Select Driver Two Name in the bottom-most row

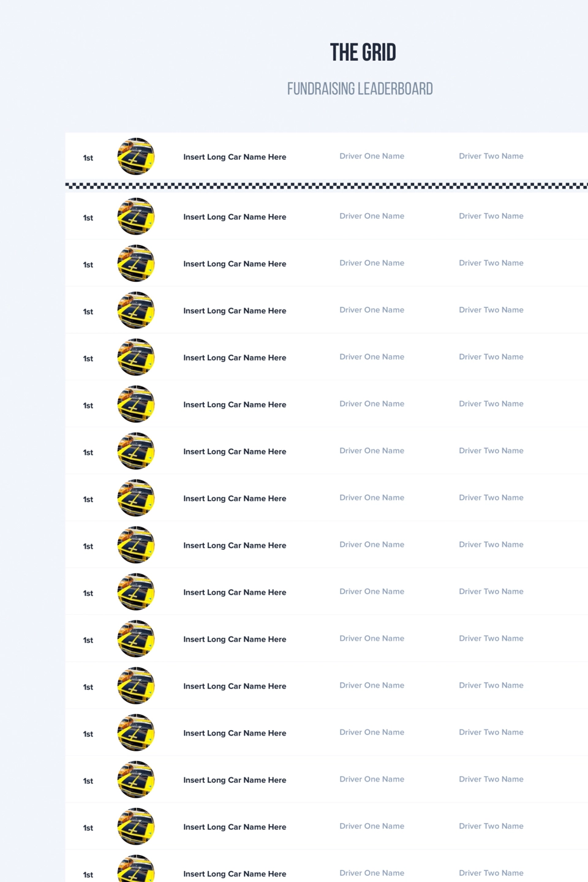[491, 873]
